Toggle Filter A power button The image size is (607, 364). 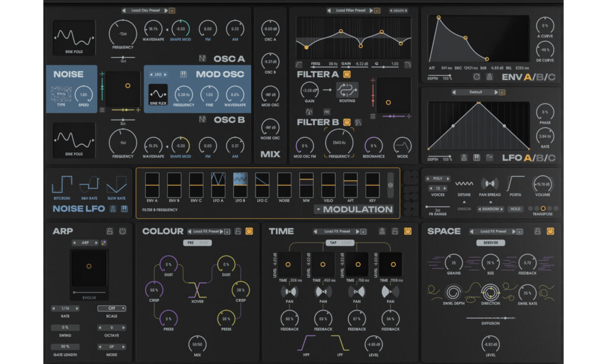[347, 75]
